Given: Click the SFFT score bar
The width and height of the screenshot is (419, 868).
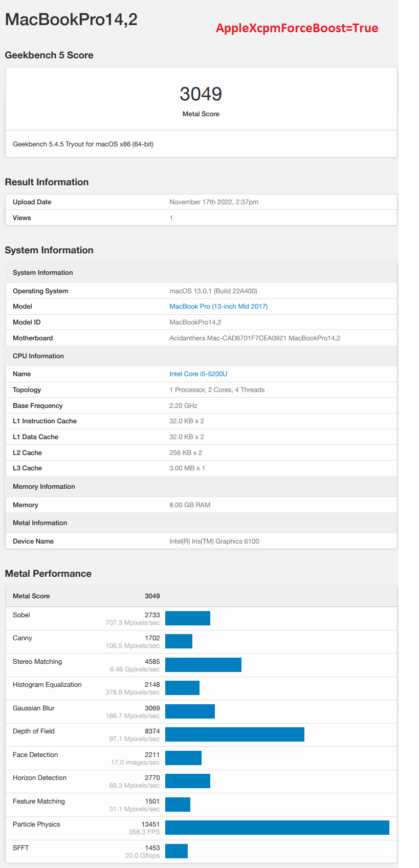Looking at the screenshot, I should pos(177,851).
